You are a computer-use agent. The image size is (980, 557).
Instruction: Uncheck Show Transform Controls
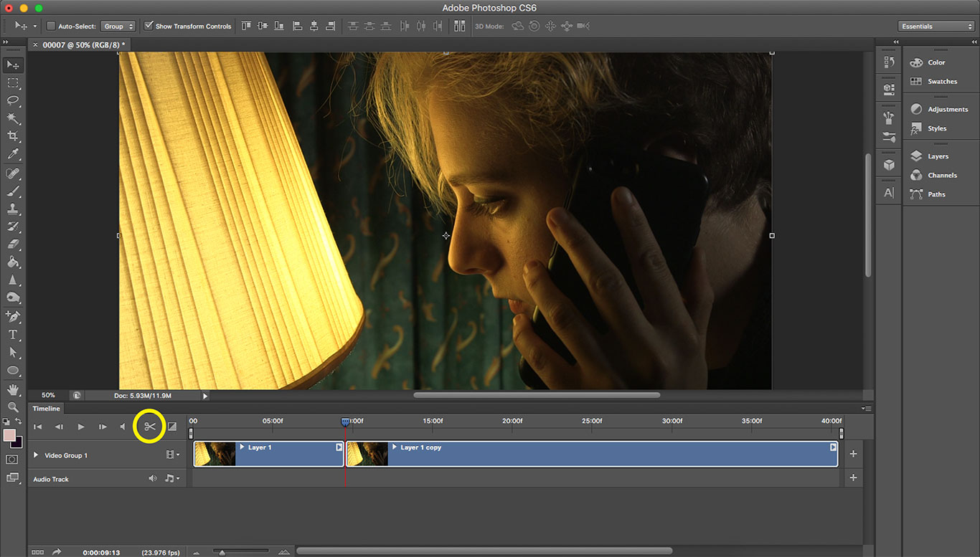[149, 26]
